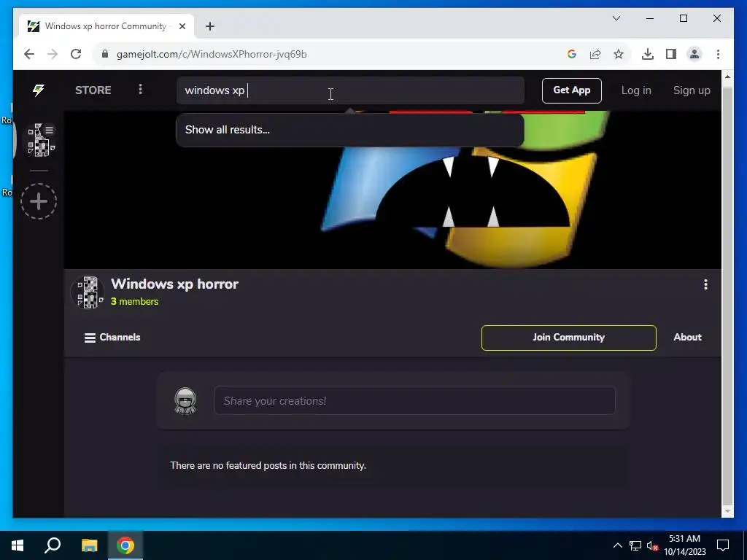View site information lock icon
Viewport: 747px width, 560px height.
pyautogui.click(x=105, y=54)
